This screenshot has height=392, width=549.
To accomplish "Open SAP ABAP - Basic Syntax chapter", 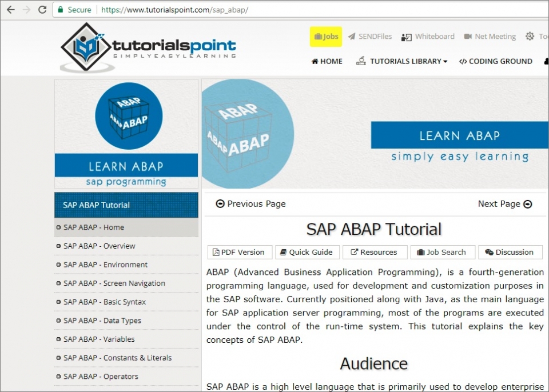I will point(126,302).
